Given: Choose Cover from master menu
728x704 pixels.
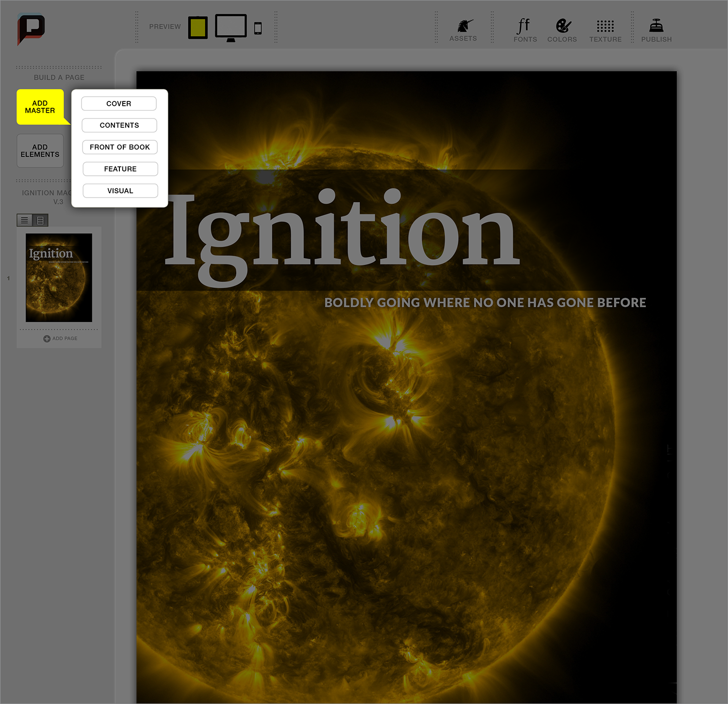Looking at the screenshot, I should [119, 103].
